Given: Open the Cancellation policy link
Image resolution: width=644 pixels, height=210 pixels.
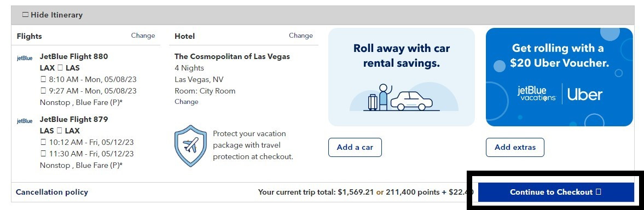Looking at the screenshot, I should [x=52, y=192].
